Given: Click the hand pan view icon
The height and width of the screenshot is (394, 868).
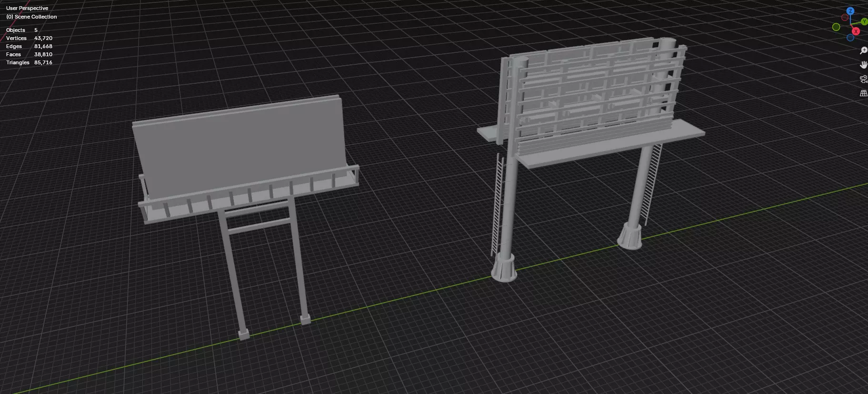Looking at the screenshot, I should click(864, 65).
